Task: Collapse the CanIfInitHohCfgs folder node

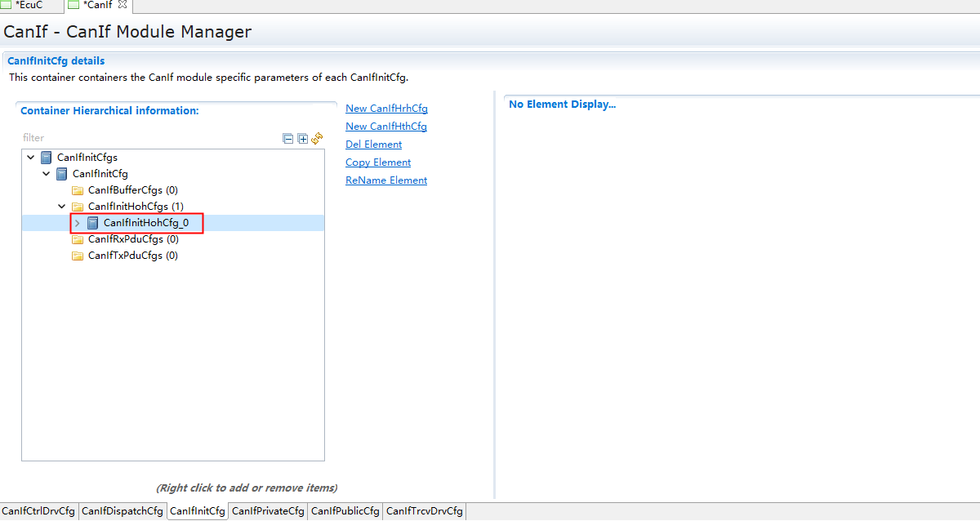Action: [62, 207]
